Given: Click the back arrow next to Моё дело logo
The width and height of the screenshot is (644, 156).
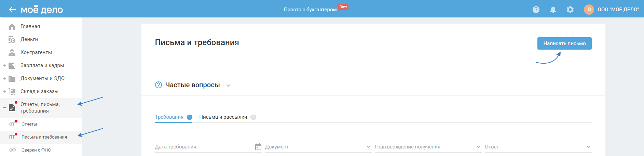Looking at the screenshot, I should point(12,10).
